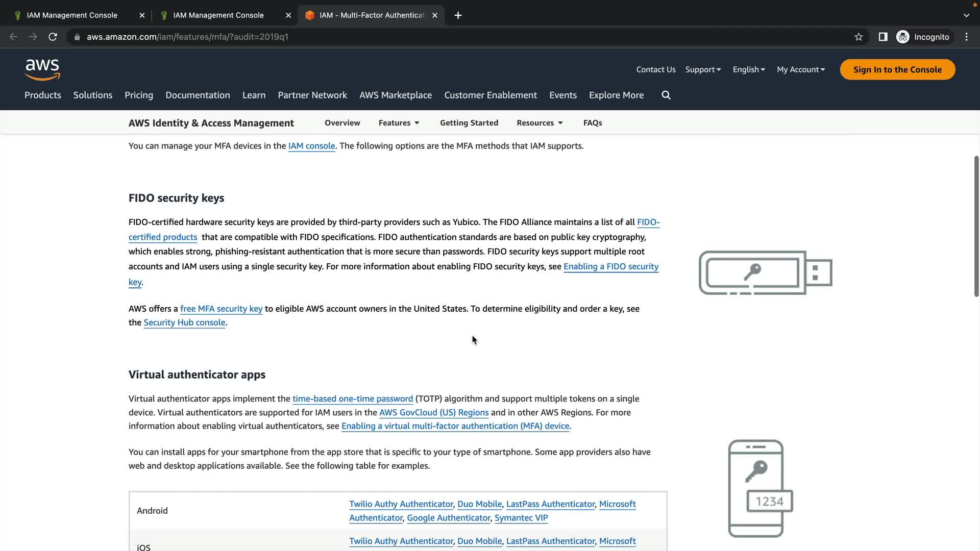Switch to the first IAM Management Console tab
Image resolution: width=980 pixels, height=551 pixels.
72,15
